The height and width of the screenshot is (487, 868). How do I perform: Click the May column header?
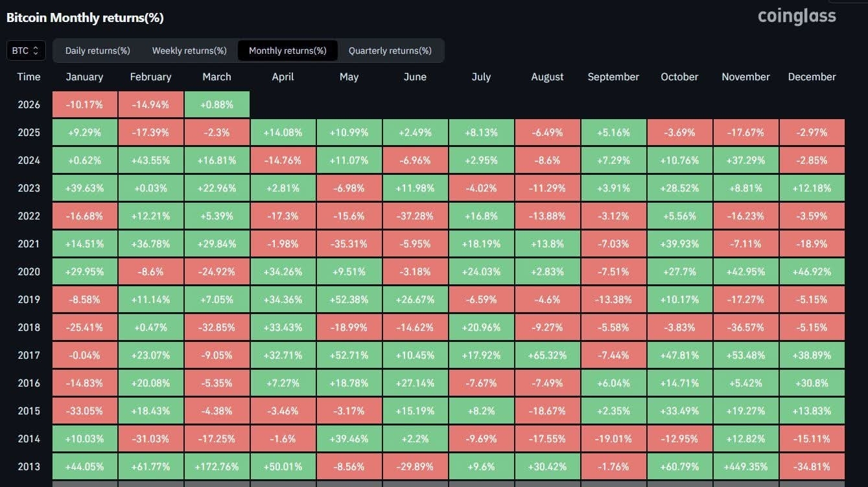click(x=349, y=76)
